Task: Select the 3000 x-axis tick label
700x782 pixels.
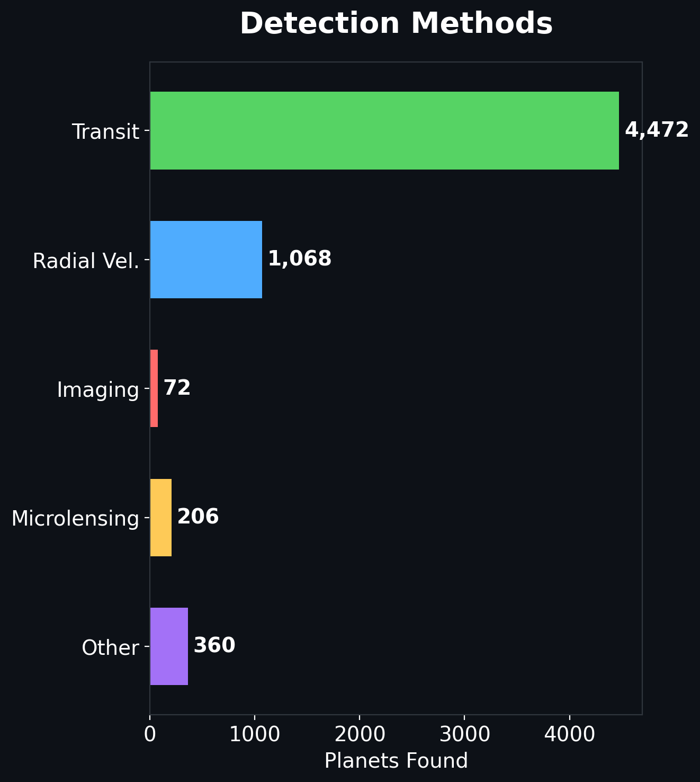Action: click(464, 734)
